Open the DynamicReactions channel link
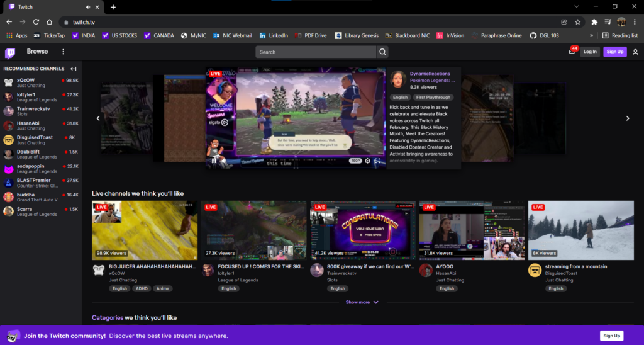644x345 pixels. pos(430,74)
